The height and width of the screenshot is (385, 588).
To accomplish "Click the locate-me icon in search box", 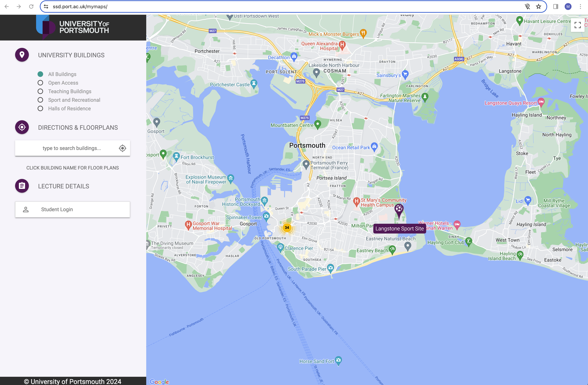I will point(122,148).
